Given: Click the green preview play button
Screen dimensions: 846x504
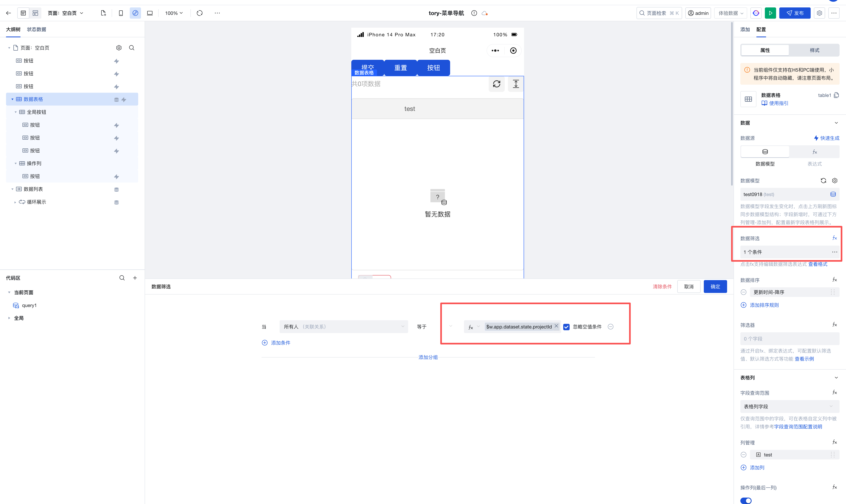Looking at the screenshot, I should coord(770,13).
